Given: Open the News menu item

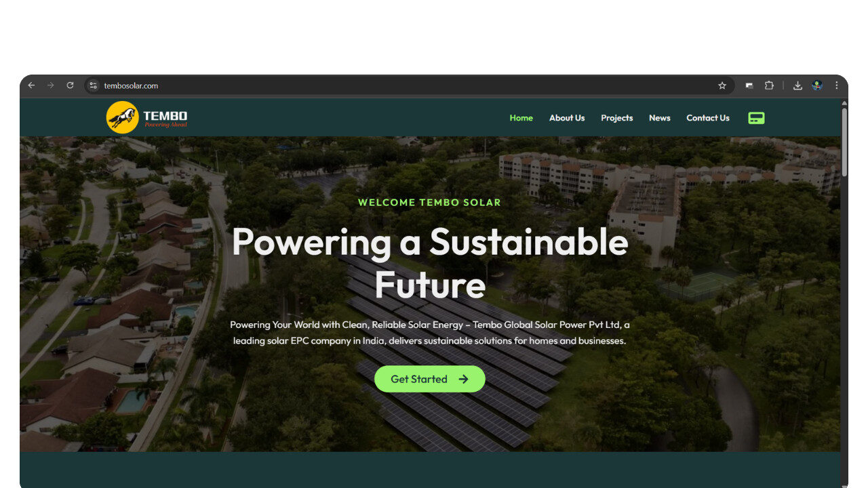Looking at the screenshot, I should tap(659, 118).
